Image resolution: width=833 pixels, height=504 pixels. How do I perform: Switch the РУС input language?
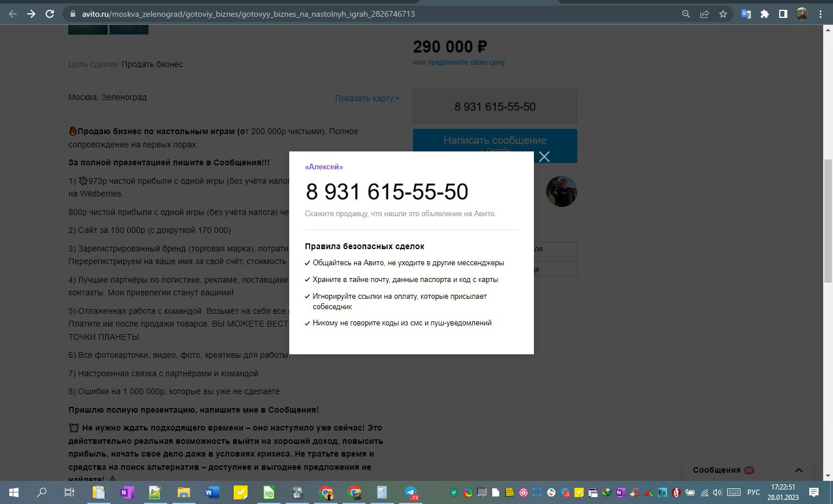(x=753, y=492)
